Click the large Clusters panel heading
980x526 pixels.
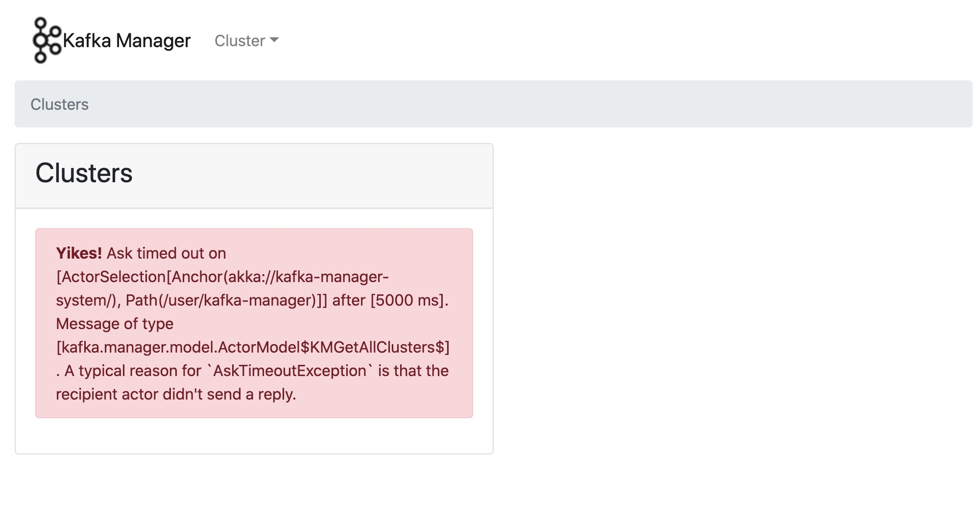84,173
